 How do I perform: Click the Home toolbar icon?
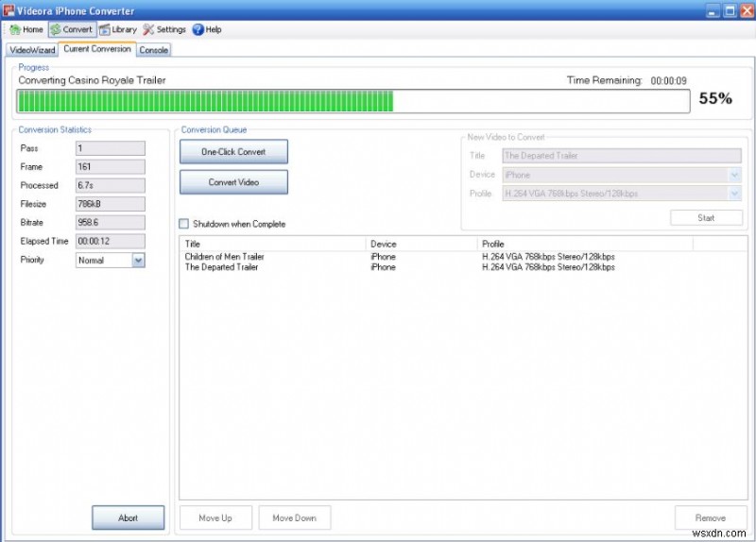click(15, 30)
